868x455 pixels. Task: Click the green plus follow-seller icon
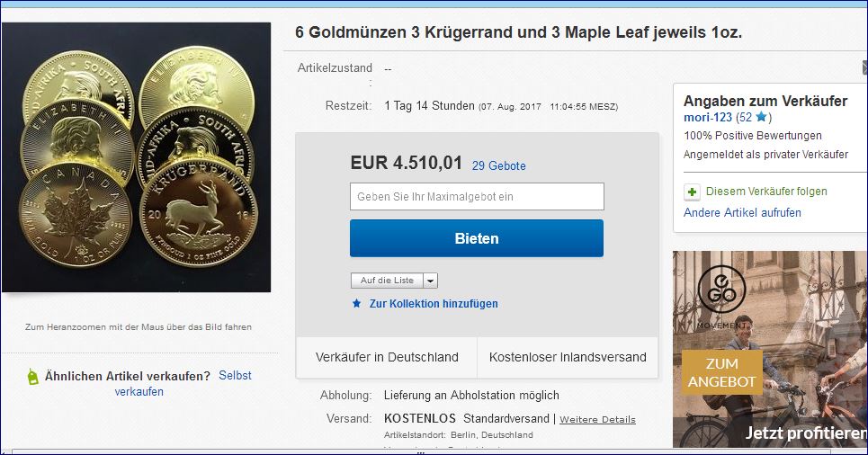(692, 192)
